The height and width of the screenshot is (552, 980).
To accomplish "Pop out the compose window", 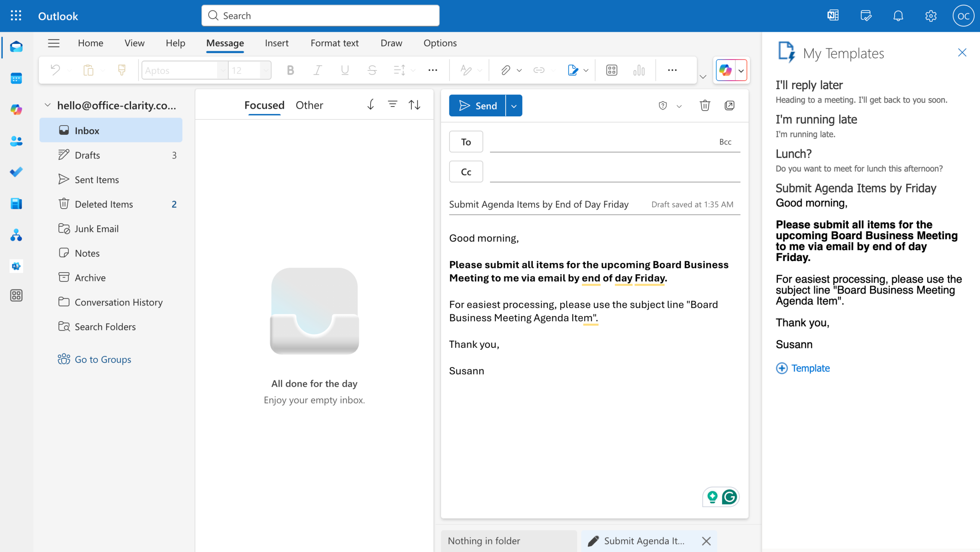I will (x=729, y=105).
